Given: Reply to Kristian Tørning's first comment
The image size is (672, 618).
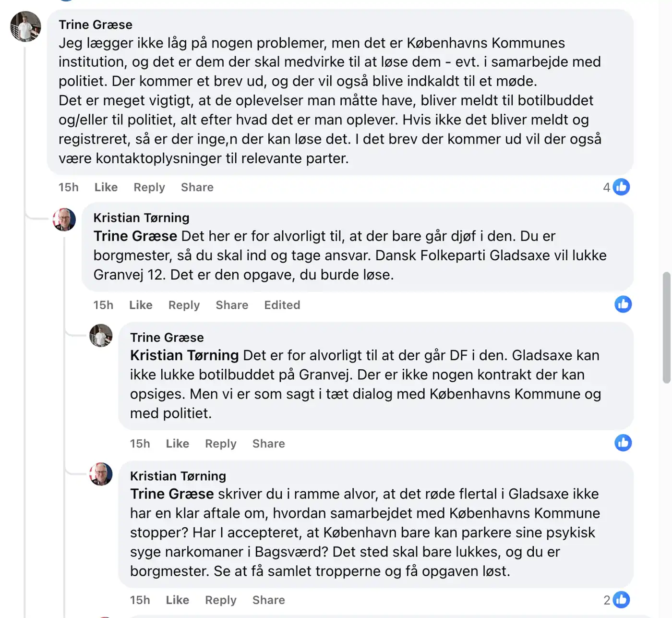Looking at the screenshot, I should point(184,305).
